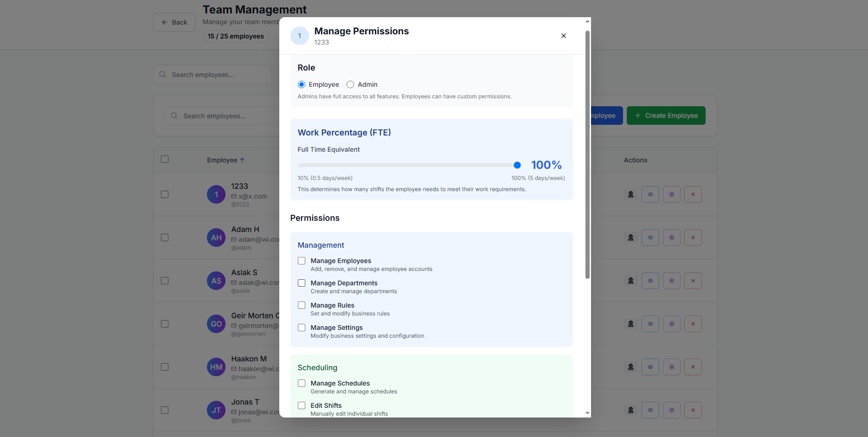This screenshot has height=437, width=868.
Task: Click the Create Employee button
Action: pos(666,116)
